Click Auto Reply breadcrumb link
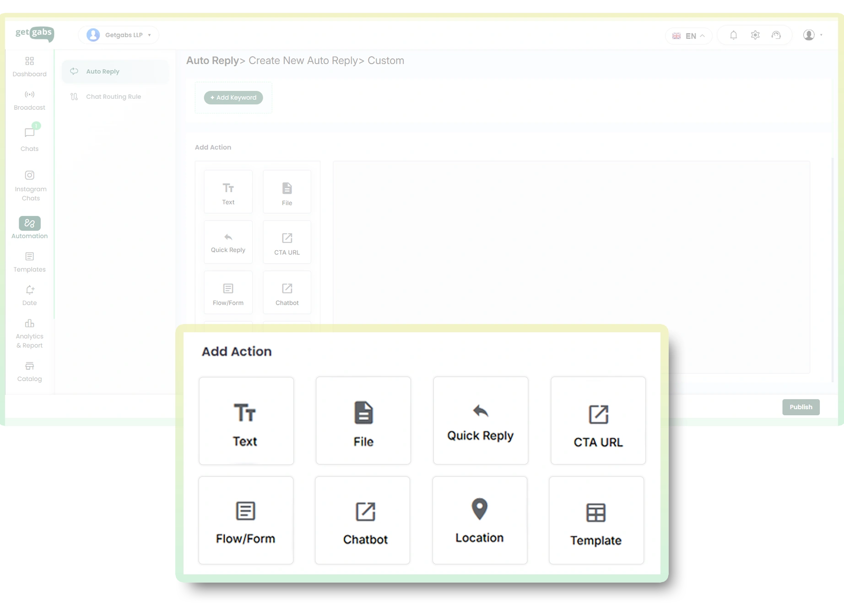The image size is (844, 616). (212, 61)
